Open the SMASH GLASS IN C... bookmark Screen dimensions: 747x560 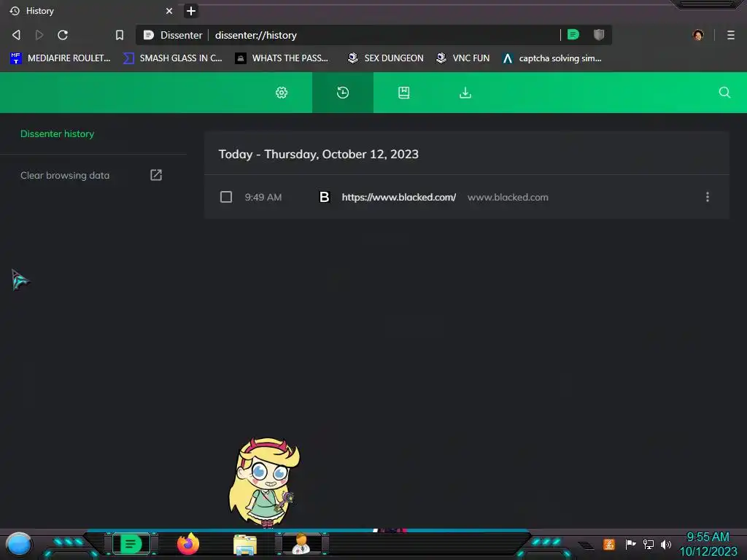[x=172, y=58]
